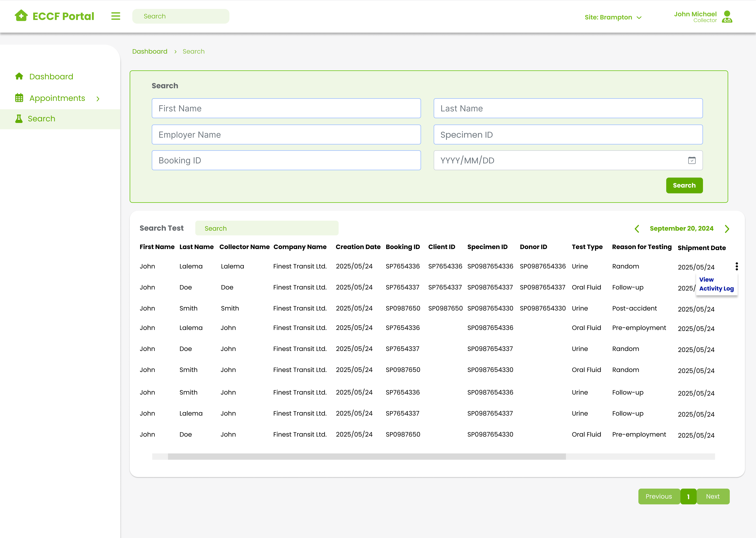This screenshot has height=538, width=756.
Task: Click the First Name column header
Action: [157, 247]
